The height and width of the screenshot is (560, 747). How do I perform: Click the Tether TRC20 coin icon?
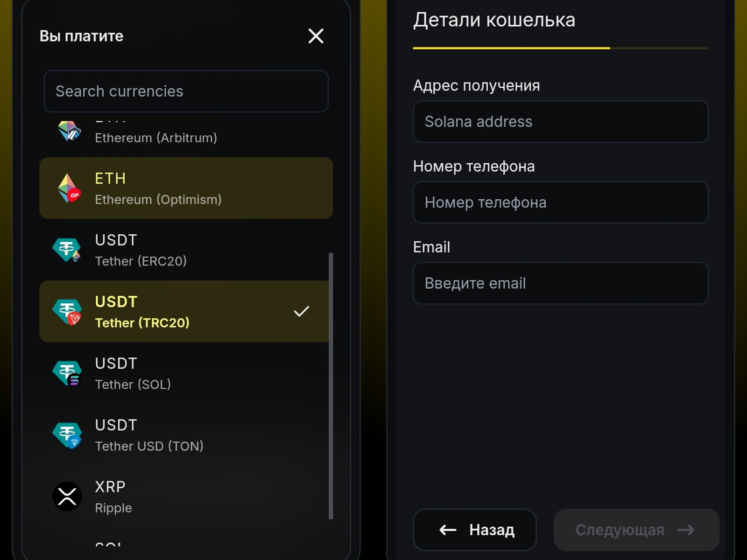pyautogui.click(x=67, y=311)
